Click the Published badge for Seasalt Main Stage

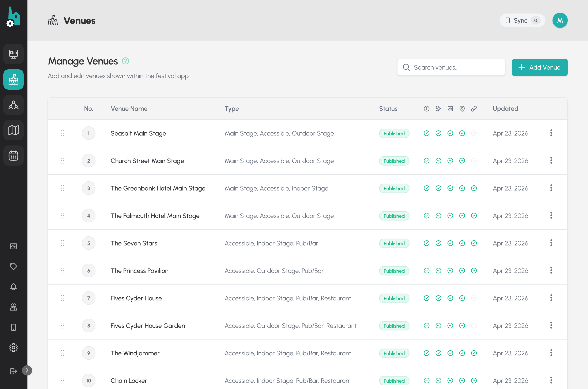(394, 133)
